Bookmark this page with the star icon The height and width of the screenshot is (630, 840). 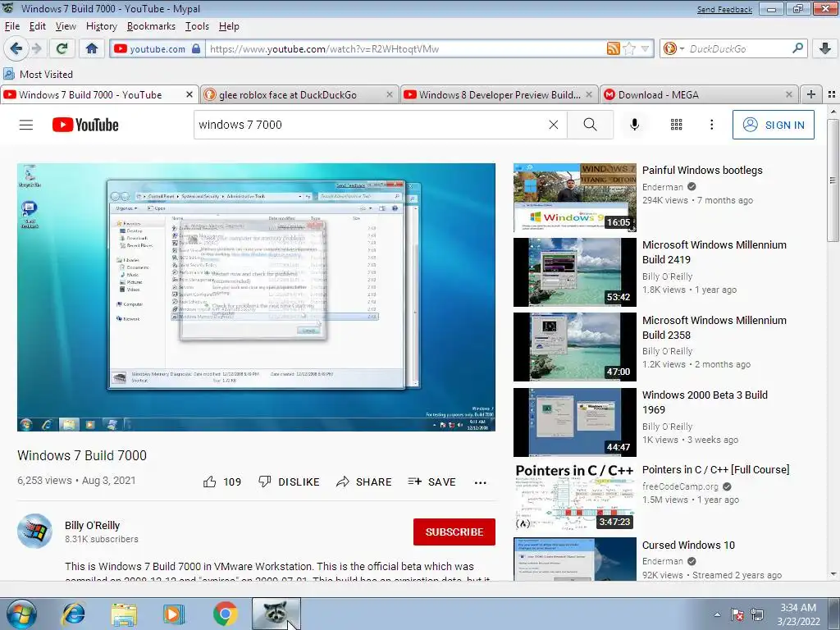629,48
